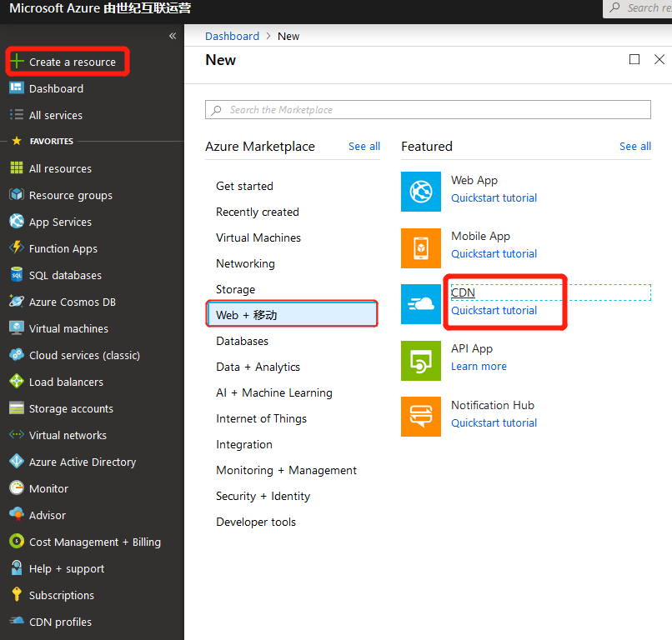
Task: Click the CDN cloud icon
Action: 421,304
